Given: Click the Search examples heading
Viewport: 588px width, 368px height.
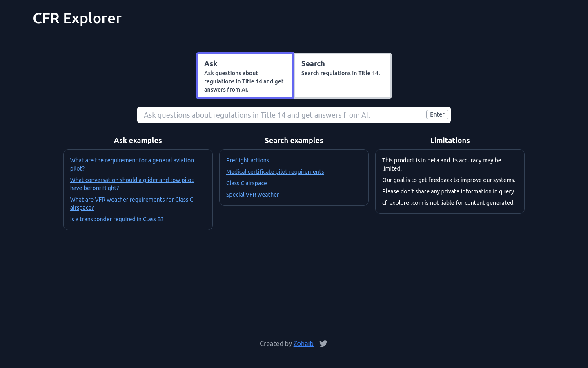Looking at the screenshot, I should tap(294, 140).
